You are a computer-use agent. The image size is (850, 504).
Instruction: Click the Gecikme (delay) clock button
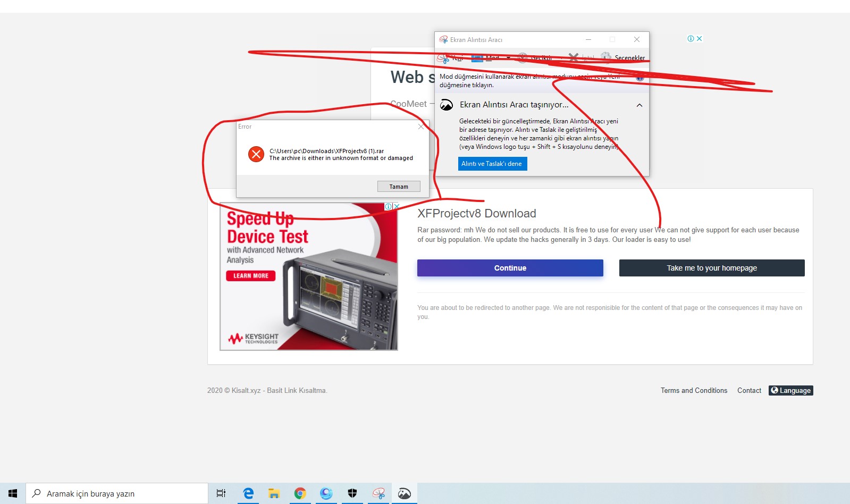536,58
